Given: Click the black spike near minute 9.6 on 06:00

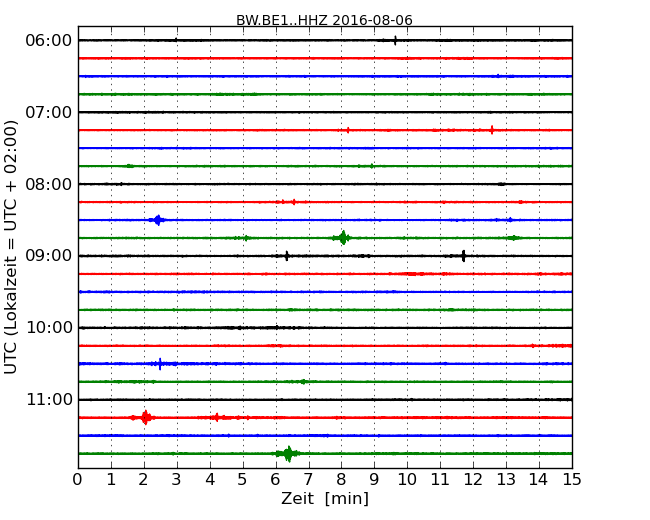Looking at the screenshot, I should tap(395, 40).
